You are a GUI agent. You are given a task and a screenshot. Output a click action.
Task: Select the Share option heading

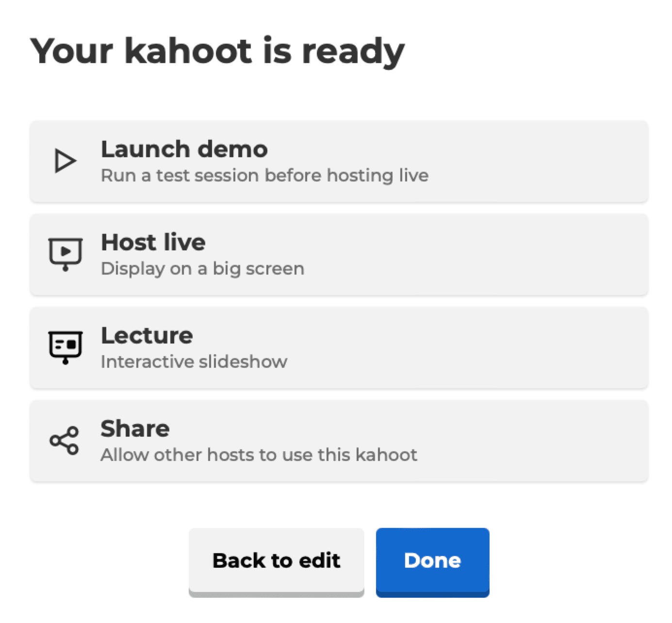[135, 428]
